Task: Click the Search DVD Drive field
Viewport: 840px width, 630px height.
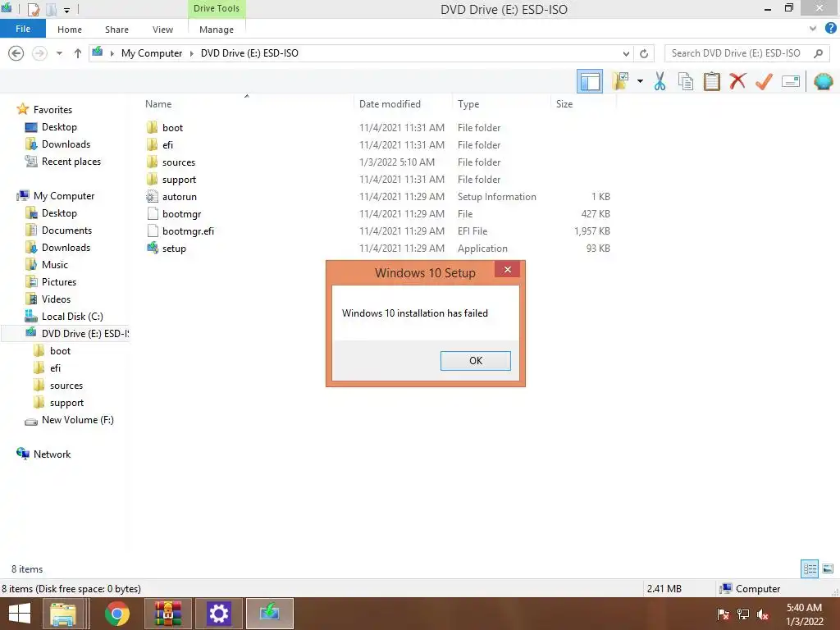Action: tap(746, 53)
